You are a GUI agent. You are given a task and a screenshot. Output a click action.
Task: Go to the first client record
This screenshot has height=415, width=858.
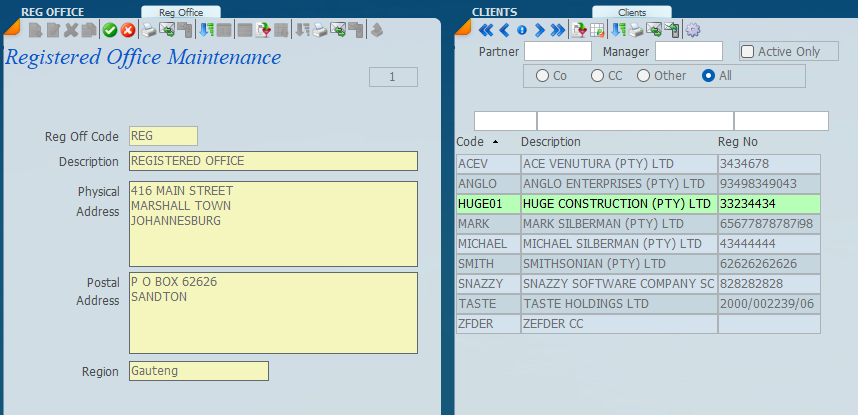(486, 30)
